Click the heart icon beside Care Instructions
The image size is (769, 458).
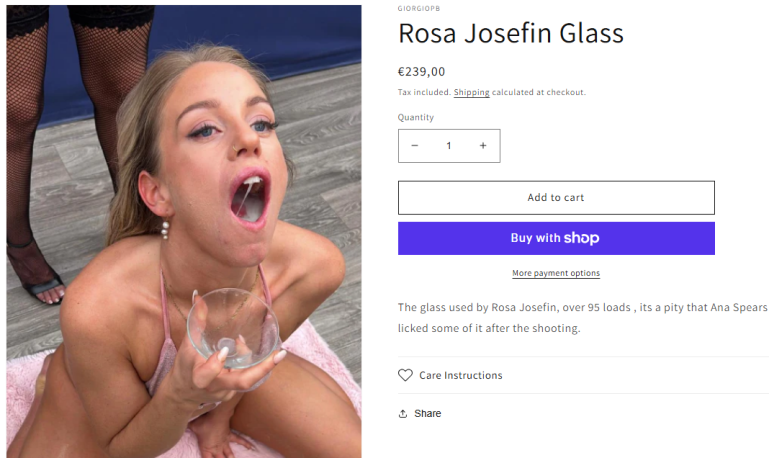[405, 376]
